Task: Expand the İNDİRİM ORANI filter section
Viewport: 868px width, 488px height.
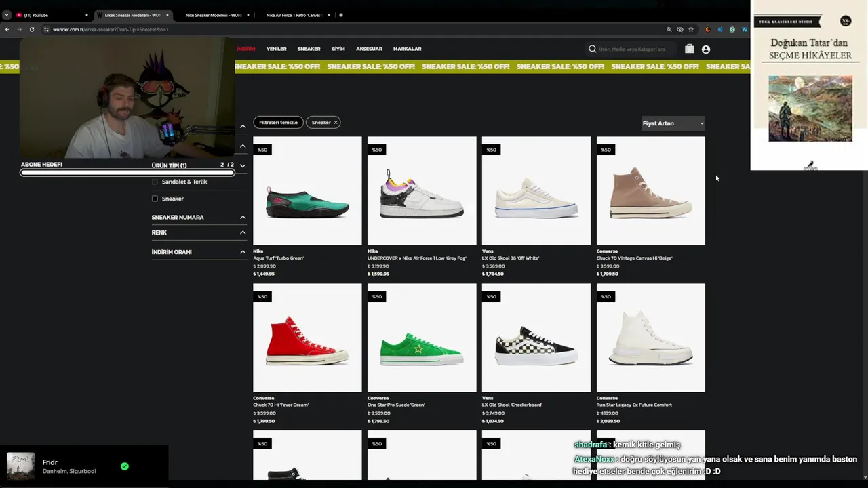Action: click(199, 252)
